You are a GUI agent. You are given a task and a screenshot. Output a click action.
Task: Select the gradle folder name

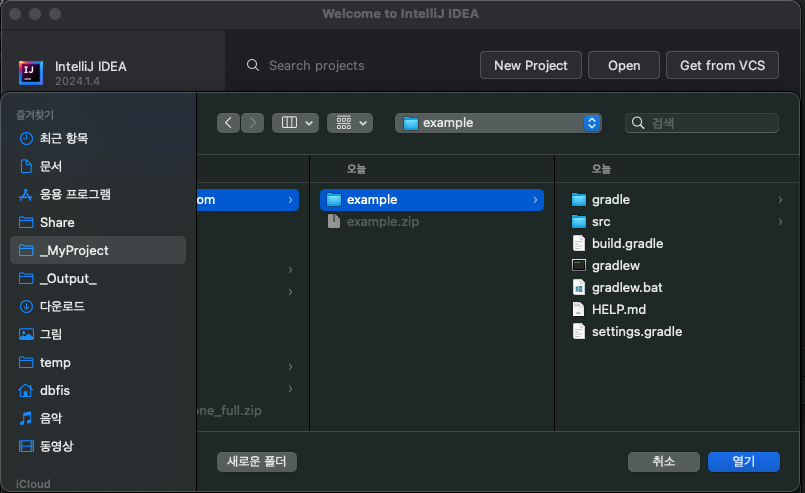click(610, 200)
